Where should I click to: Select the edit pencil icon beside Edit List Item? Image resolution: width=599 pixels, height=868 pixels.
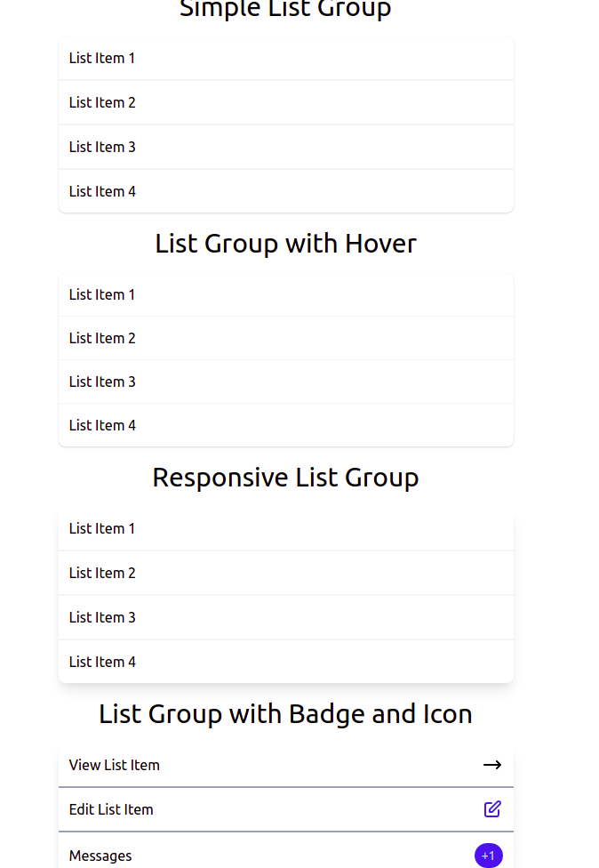pyautogui.click(x=491, y=809)
